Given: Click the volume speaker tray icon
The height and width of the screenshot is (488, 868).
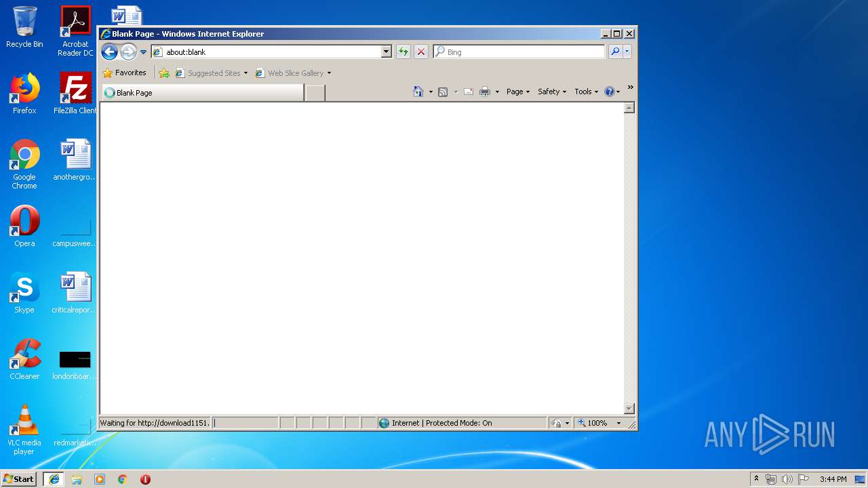Looking at the screenshot, I should click(x=787, y=479).
